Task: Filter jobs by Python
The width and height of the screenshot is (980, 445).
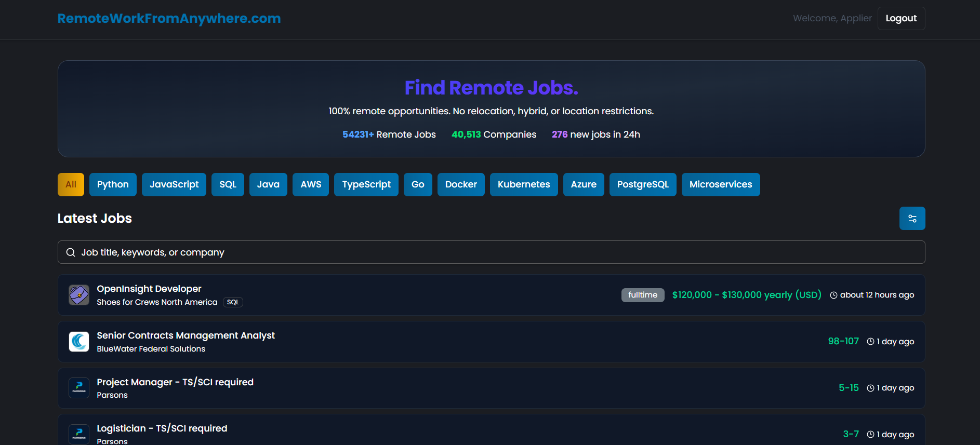Action: coord(113,184)
